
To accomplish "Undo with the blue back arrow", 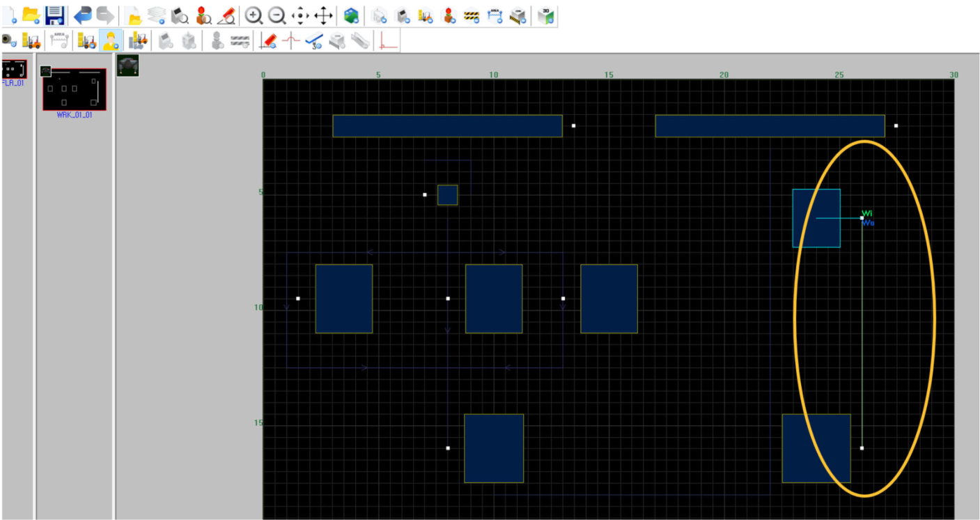I will (82, 15).
